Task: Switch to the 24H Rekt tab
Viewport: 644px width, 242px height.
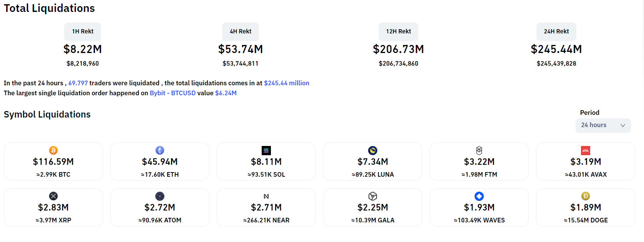Action: tap(556, 31)
